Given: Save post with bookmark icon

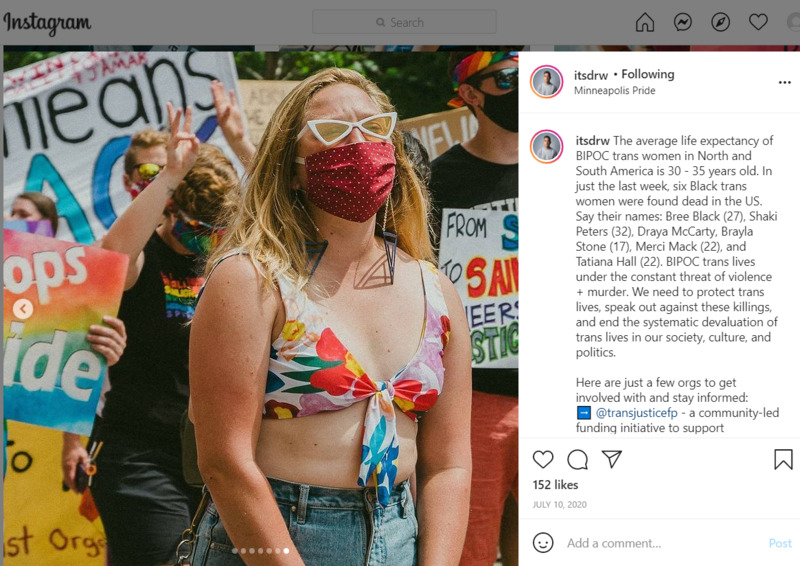Looking at the screenshot, I should pyautogui.click(x=783, y=459).
